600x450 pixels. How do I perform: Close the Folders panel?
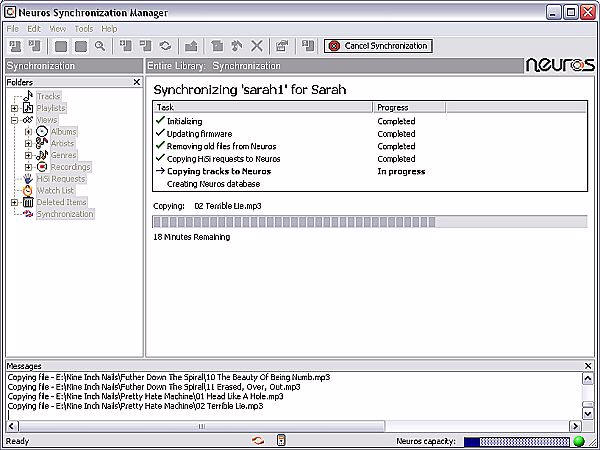coord(137,82)
